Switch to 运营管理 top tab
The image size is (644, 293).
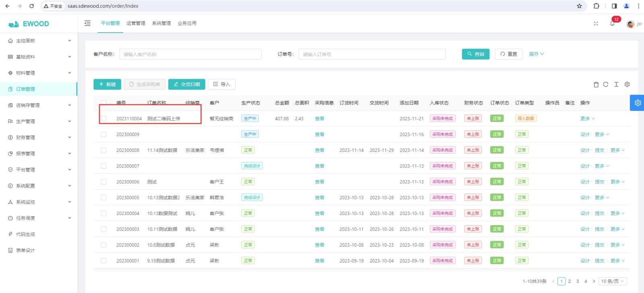[x=136, y=23]
